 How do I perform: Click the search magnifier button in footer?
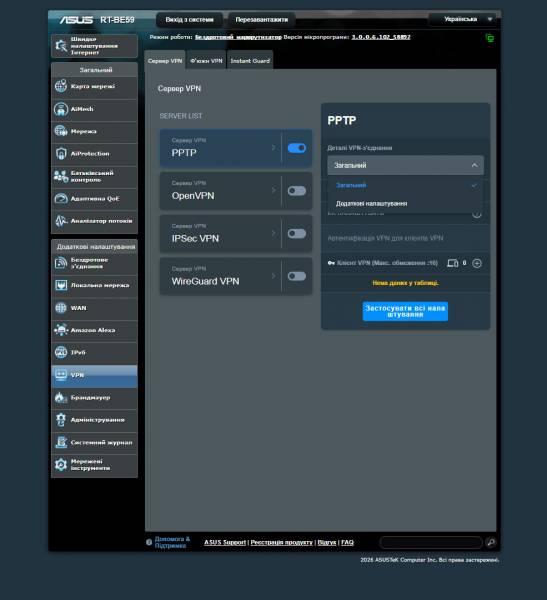pos(491,542)
